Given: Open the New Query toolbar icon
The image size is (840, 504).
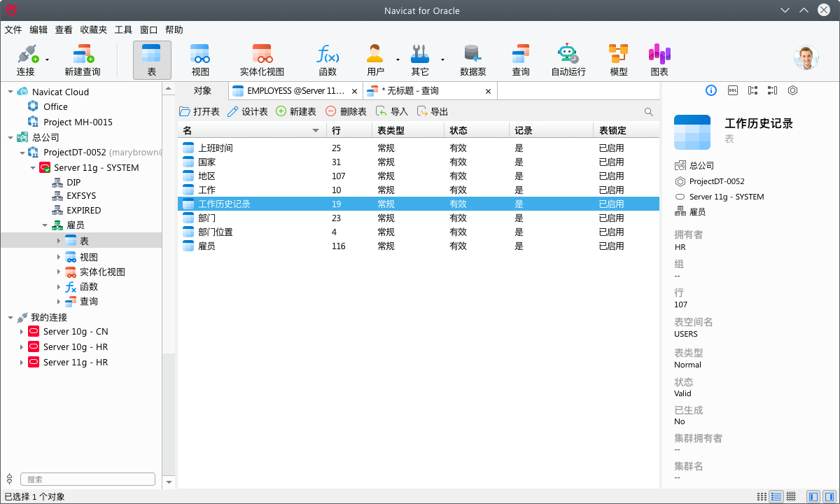Looking at the screenshot, I should (83, 55).
